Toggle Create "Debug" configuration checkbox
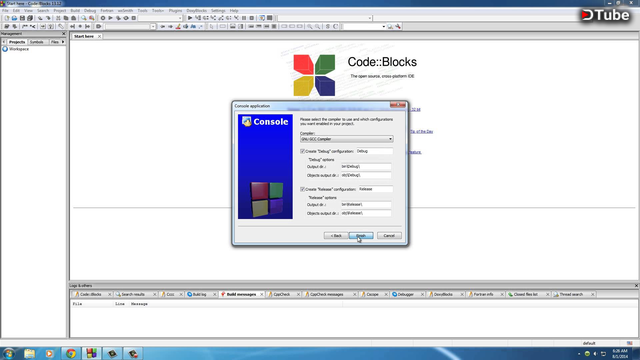The image size is (640, 360). 302,151
